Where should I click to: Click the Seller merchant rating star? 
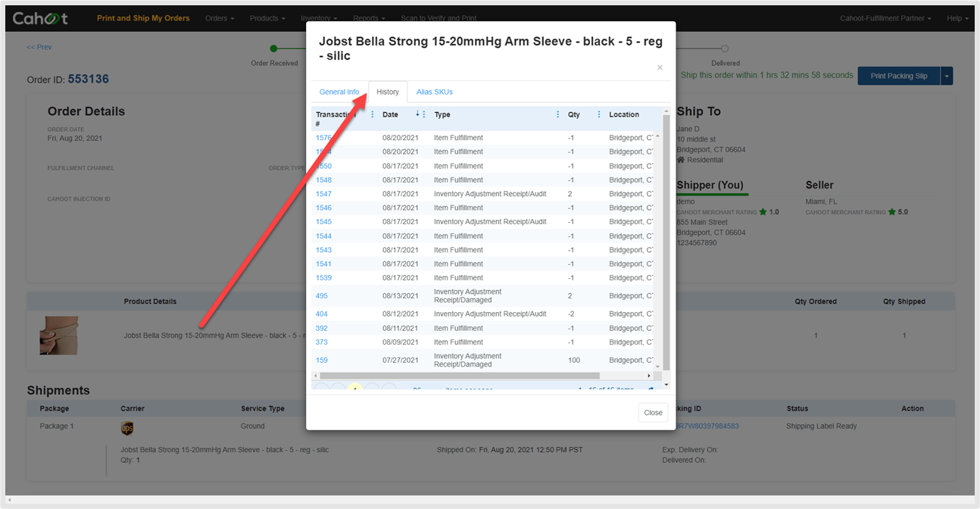coord(891,212)
